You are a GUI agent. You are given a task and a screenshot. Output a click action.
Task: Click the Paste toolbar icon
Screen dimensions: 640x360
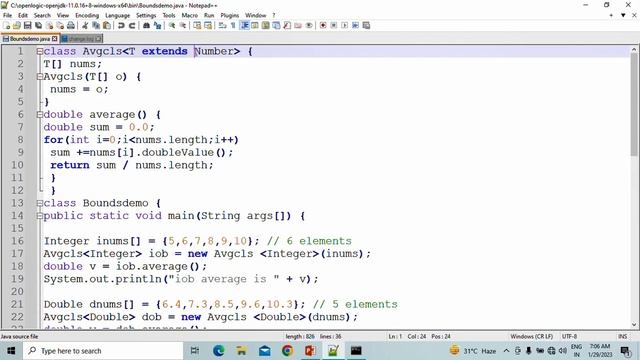[x=107, y=25]
